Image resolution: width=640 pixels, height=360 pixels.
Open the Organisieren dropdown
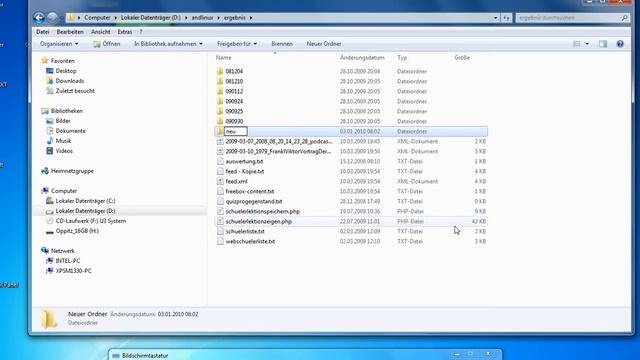59,44
